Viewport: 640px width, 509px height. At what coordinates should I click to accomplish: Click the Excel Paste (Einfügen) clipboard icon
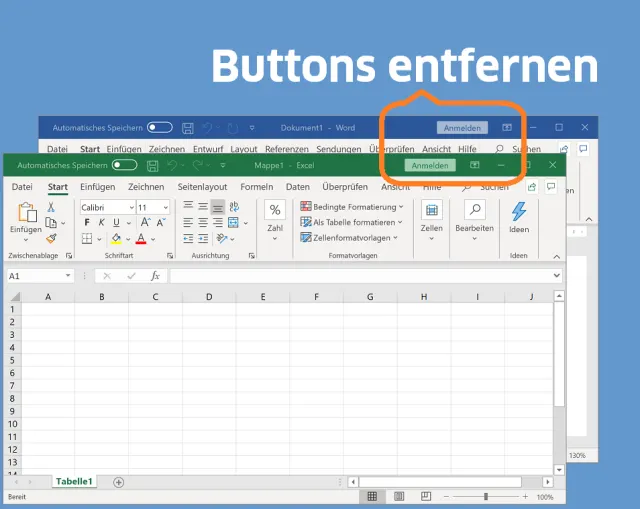point(27,212)
